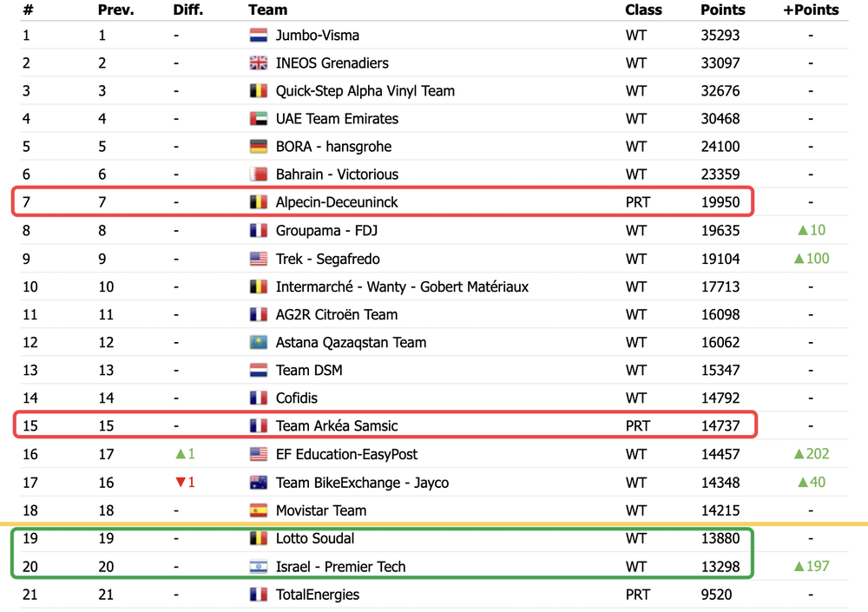Screen dimensions: 868x612
Task: Open the Alpecin-Deceuninck team link
Action: pyautogui.click(x=337, y=202)
